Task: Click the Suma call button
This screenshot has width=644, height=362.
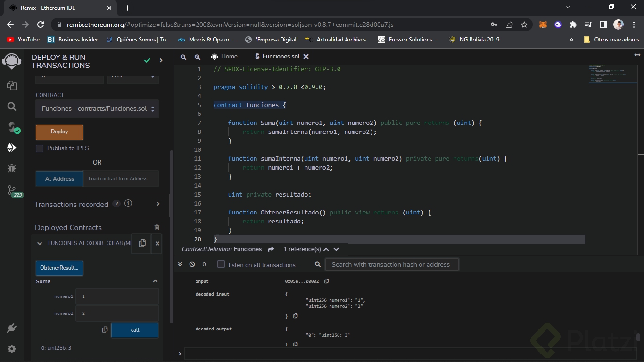Action: pos(135,330)
